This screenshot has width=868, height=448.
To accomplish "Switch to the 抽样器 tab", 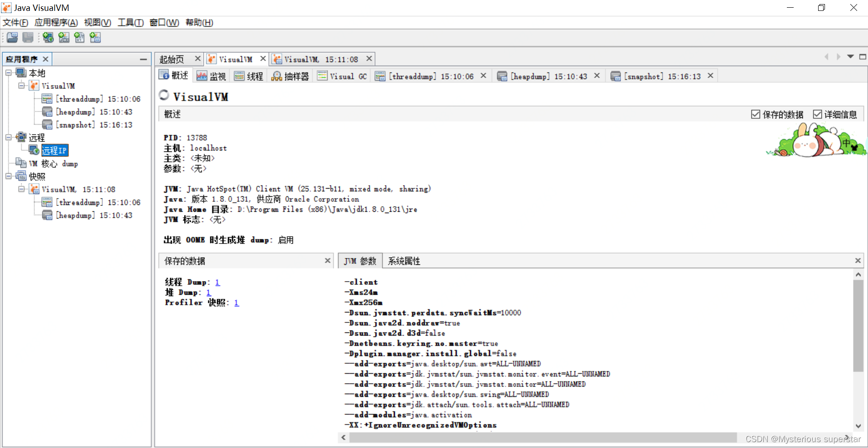I will pos(290,76).
